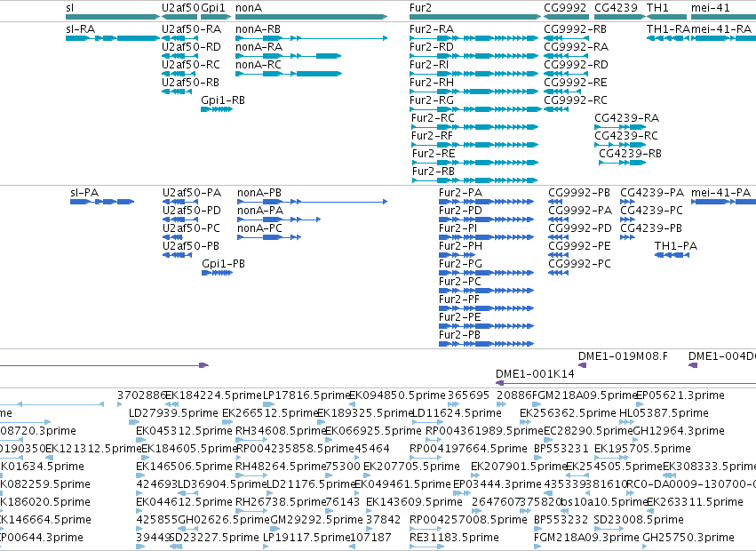The width and height of the screenshot is (756, 551).
Task: Click protein nonA-PA
Action: pyautogui.click(x=279, y=220)
